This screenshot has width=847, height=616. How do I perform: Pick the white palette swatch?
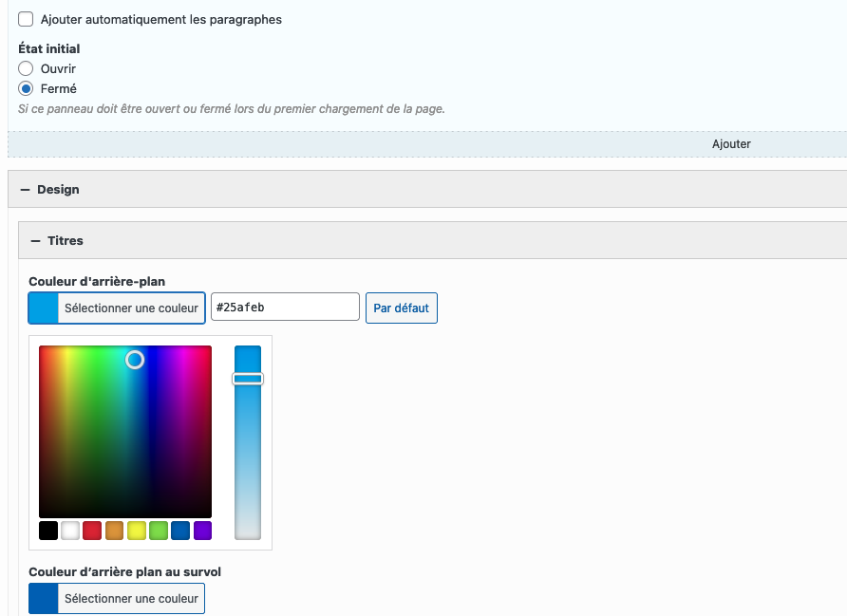tap(70, 531)
